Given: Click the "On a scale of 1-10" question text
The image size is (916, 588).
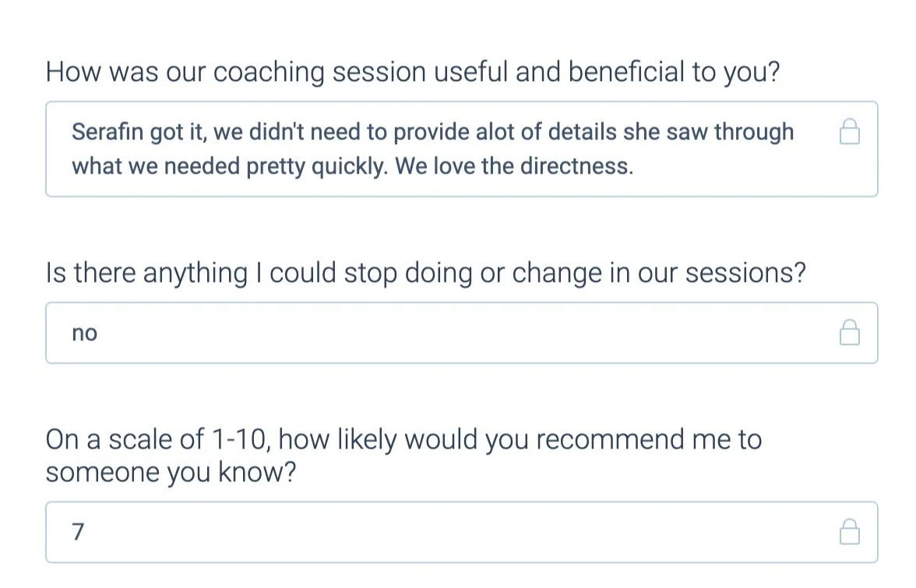Looking at the screenshot, I should (x=403, y=456).
